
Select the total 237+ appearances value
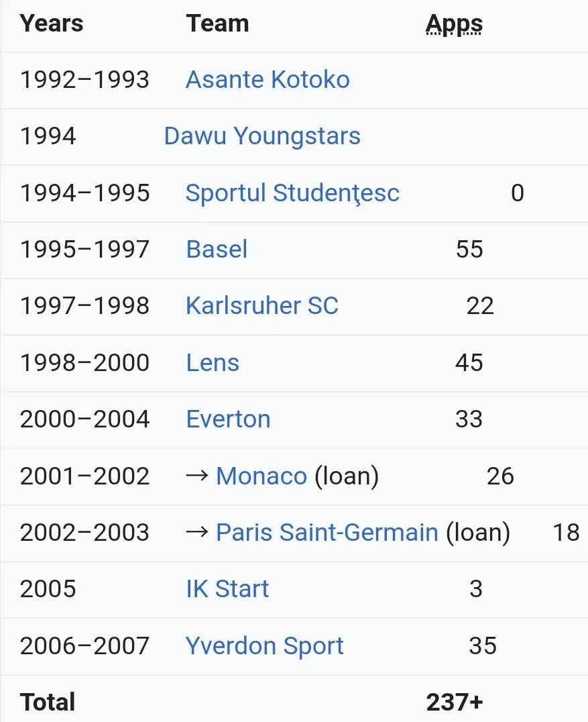(x=455, y=702)
